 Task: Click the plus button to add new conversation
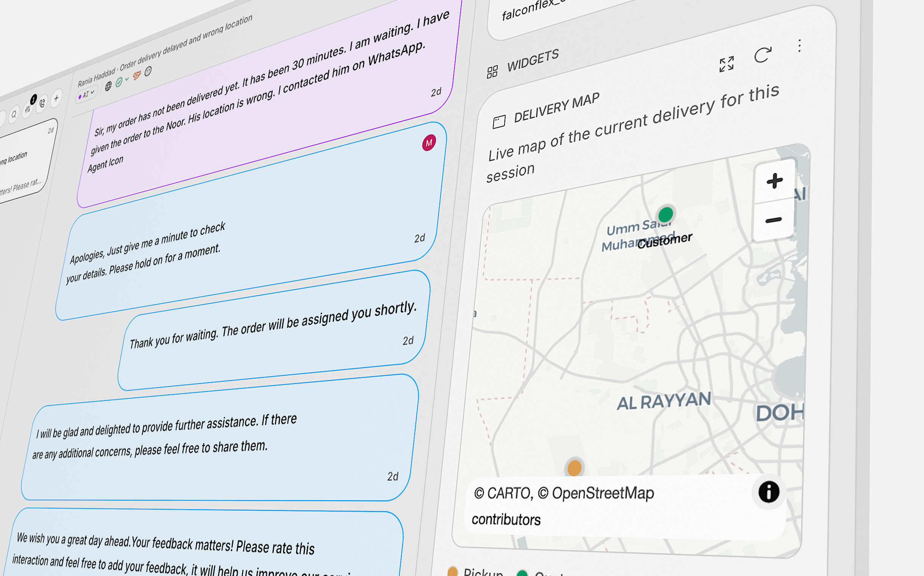pyautogui.click(x=56, y=98)
